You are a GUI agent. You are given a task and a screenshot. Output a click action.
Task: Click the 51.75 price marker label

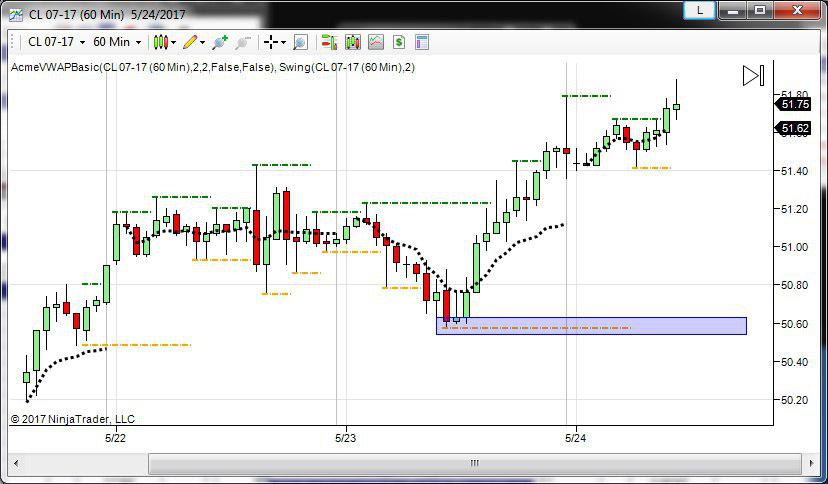[x=795, y=104]
